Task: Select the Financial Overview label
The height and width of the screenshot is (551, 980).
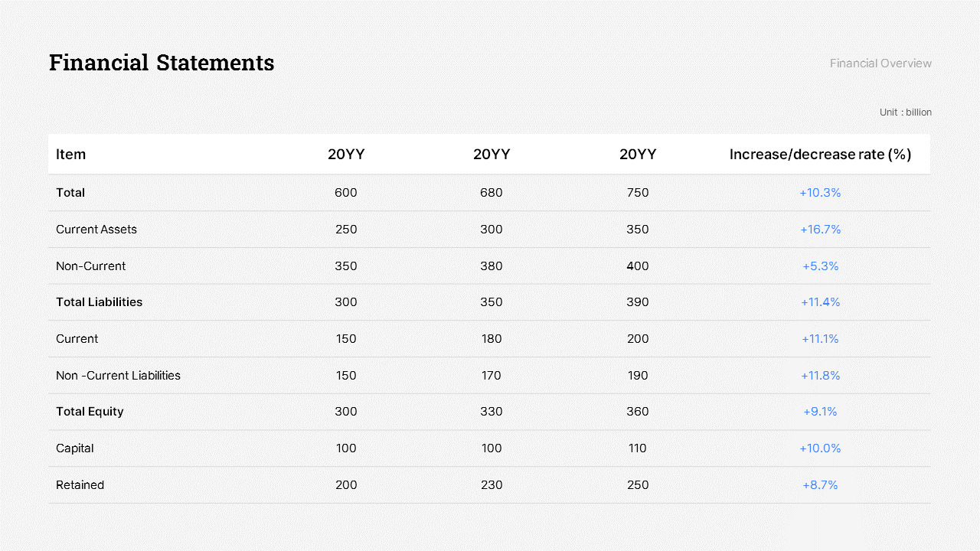Action: pyautogui.click(x=880, y=64)
